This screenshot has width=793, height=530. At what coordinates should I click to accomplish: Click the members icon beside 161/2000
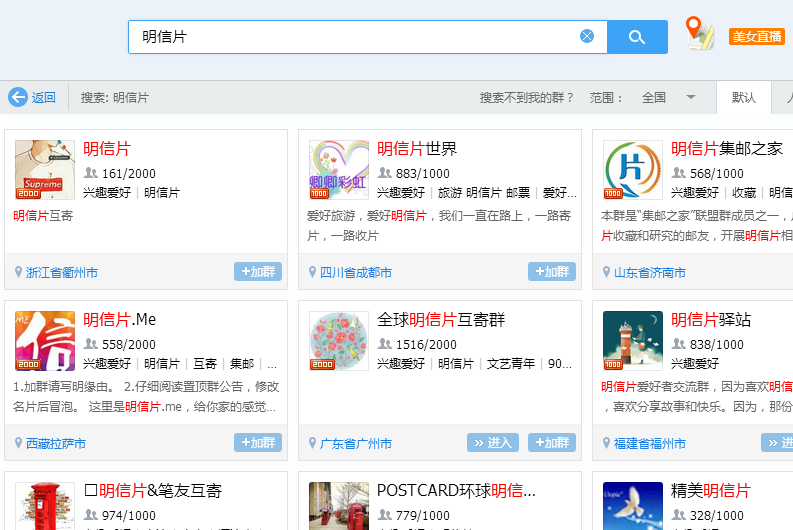tap(91, 173)
